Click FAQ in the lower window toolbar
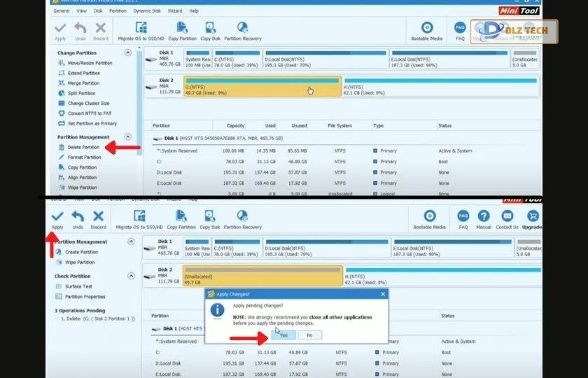 tap(463, 220)
